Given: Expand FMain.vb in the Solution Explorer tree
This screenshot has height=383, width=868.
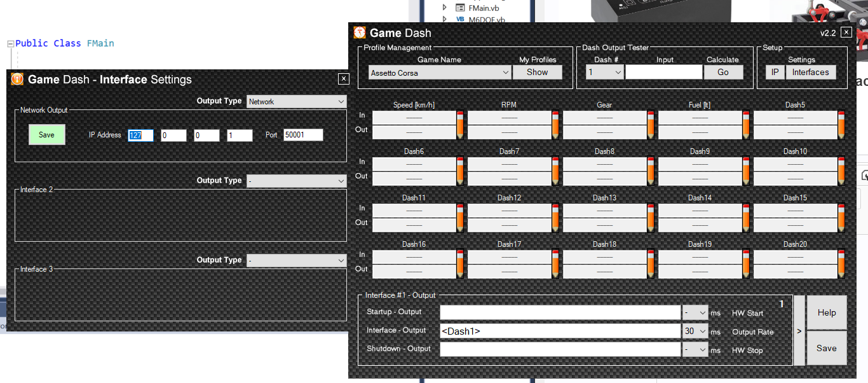Looking at the screenshot, I should 445,8.
